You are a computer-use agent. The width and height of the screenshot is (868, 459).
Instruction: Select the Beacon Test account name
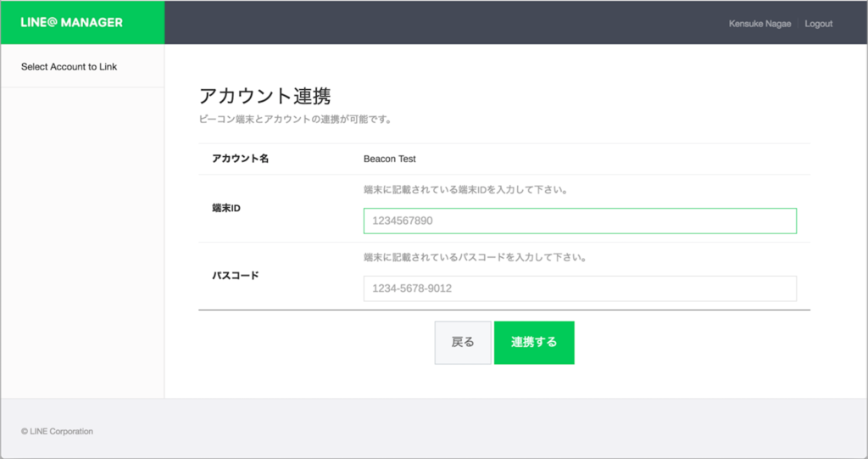tap(389, 159)
